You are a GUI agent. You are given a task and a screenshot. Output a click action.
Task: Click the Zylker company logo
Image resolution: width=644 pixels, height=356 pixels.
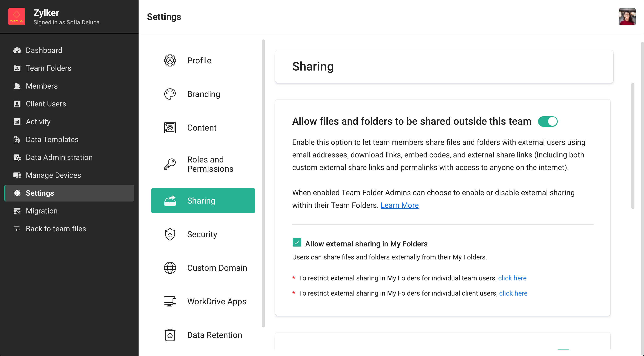[17, 17]
